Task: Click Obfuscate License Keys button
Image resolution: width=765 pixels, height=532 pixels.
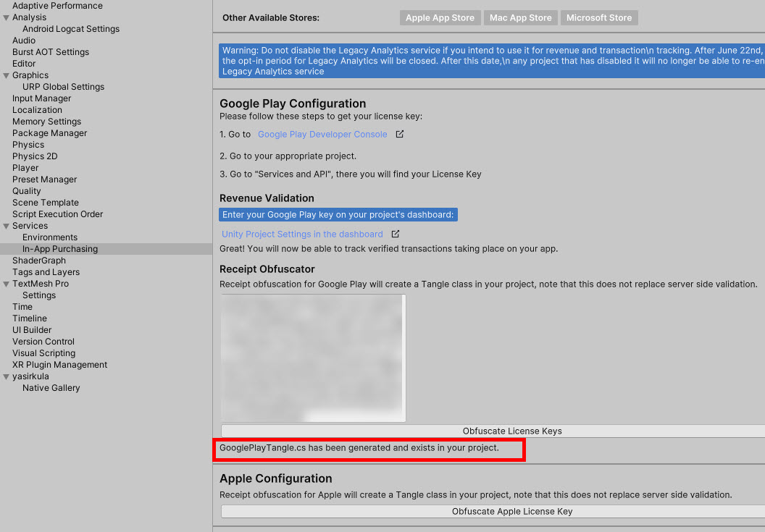Action: coord(493,431)
